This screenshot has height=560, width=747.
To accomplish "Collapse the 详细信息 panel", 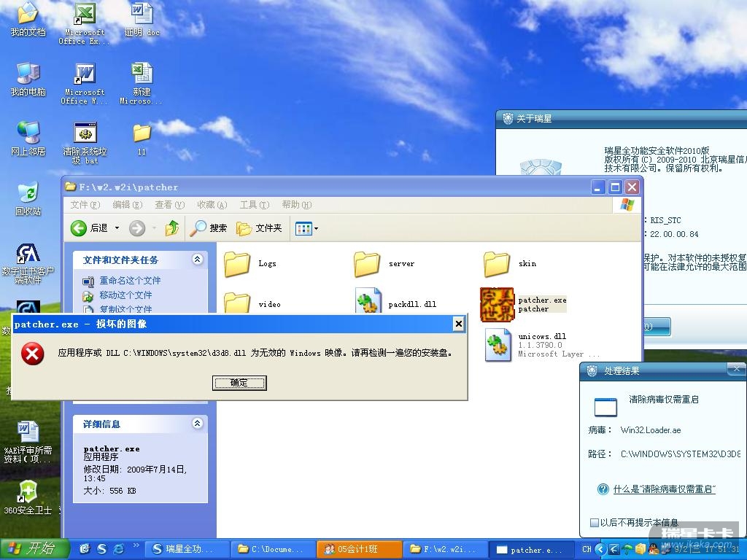I will (197, 423).
